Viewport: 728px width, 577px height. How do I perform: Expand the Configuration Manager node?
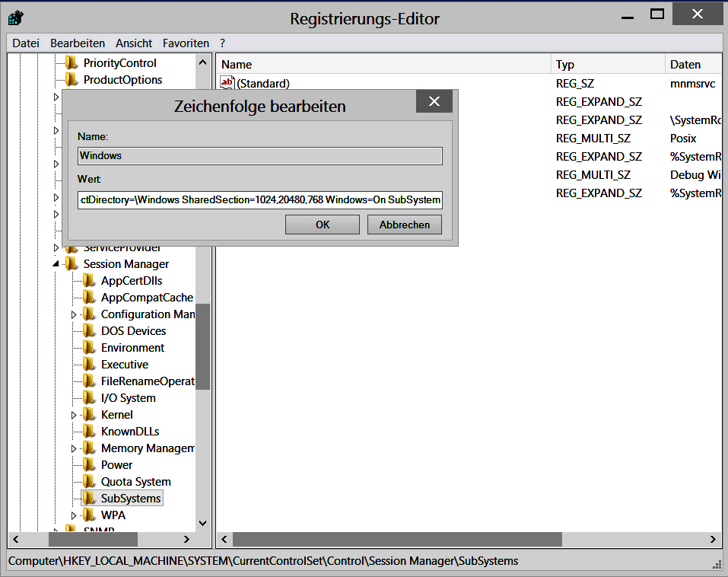click(73, 314)
